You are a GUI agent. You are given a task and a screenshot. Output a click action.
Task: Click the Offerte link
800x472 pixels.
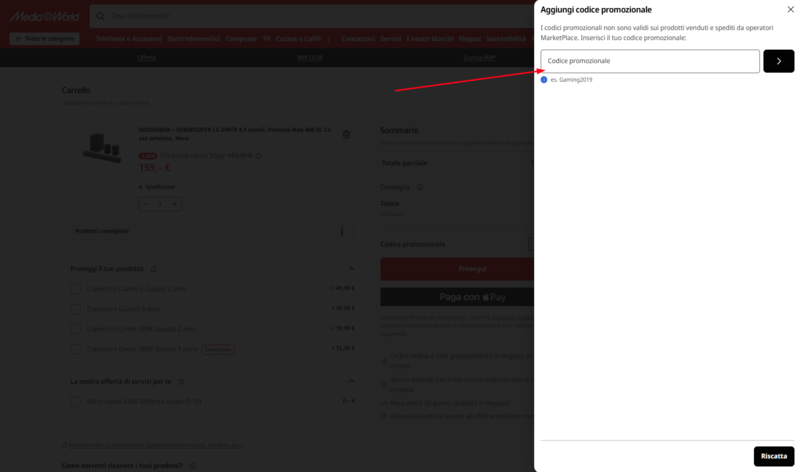click(146, 58)
